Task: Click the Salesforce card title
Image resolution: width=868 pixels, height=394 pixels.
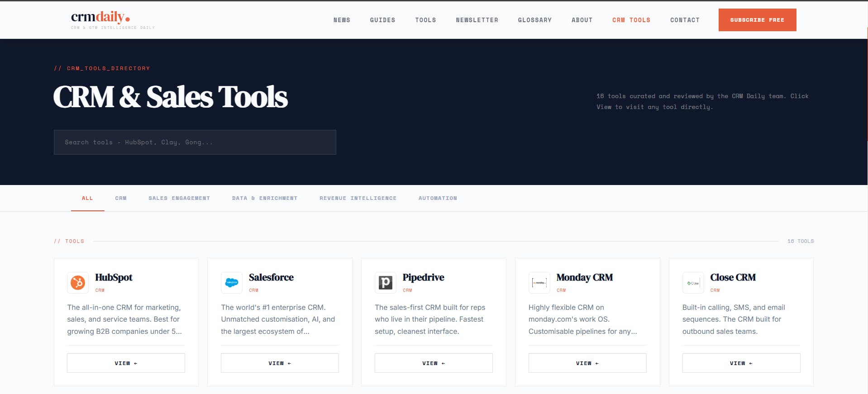Action: [271, 277]
